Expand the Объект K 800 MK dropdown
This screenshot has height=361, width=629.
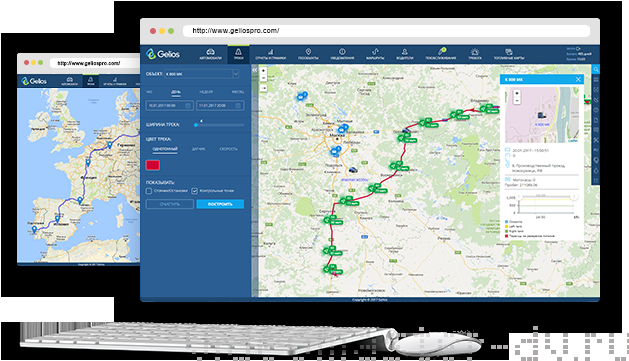(x=202, y=74)
